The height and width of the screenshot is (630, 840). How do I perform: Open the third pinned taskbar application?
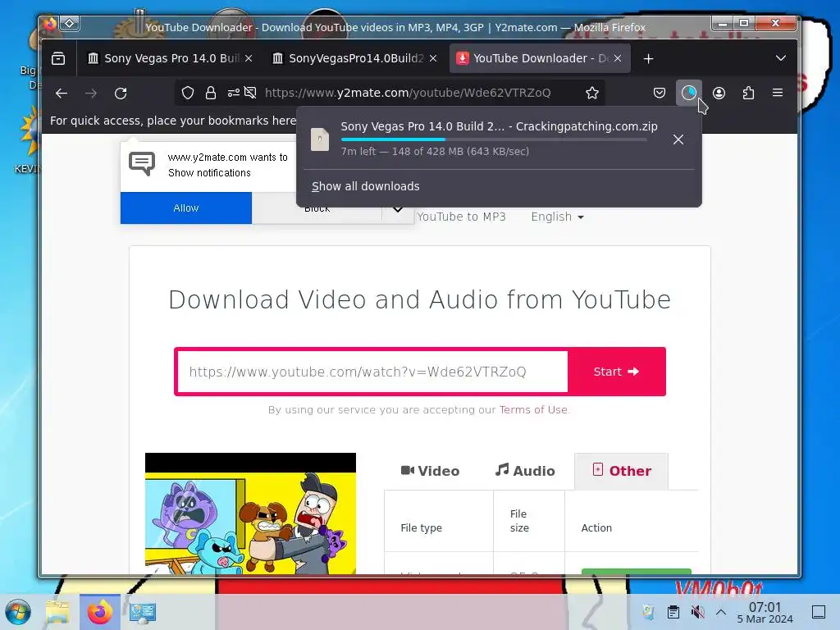(143, 612)
